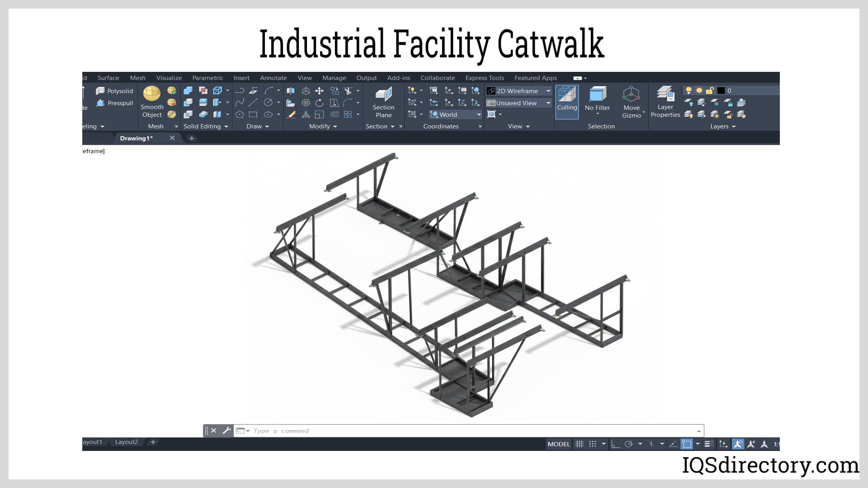Image resolution: width=868 pixels, height=488 pixels.
Task: Switch to the Parametric ribbon tab
Action: 208,78
